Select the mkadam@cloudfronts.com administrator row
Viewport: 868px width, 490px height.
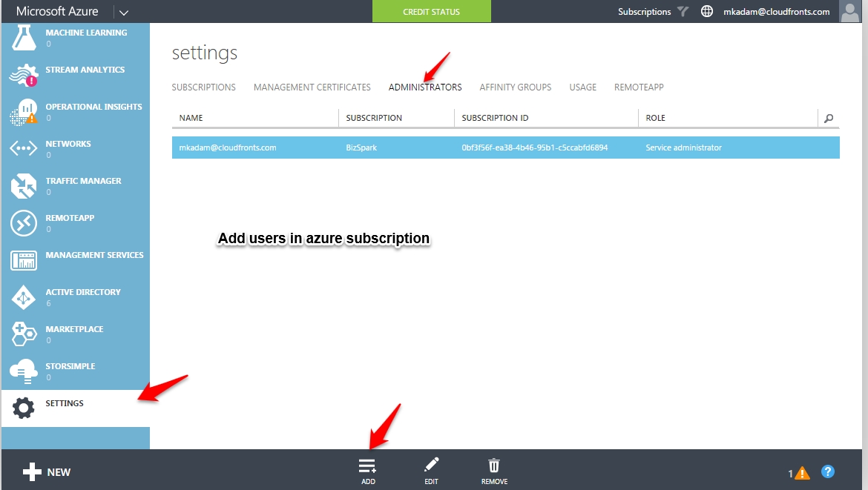pos(505,148)
